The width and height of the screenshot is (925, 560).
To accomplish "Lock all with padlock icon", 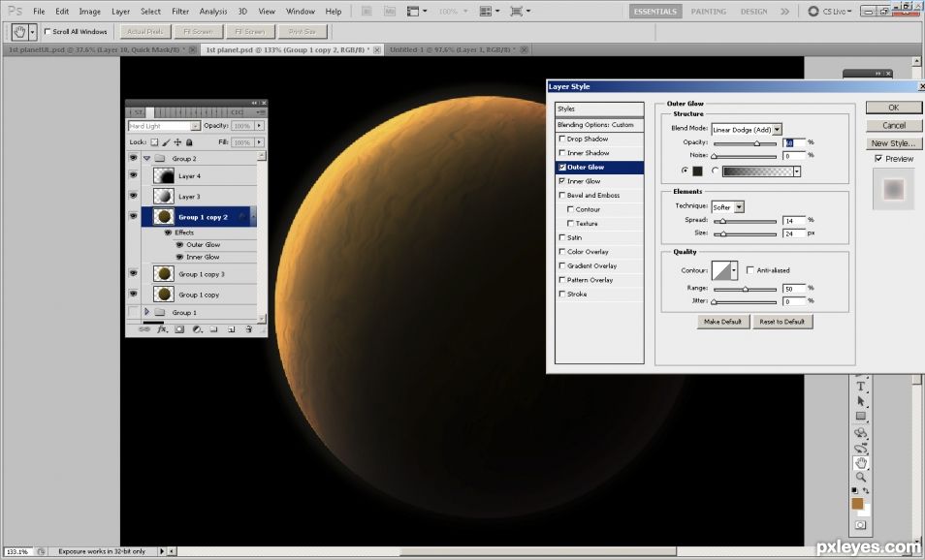I will 189,142.
